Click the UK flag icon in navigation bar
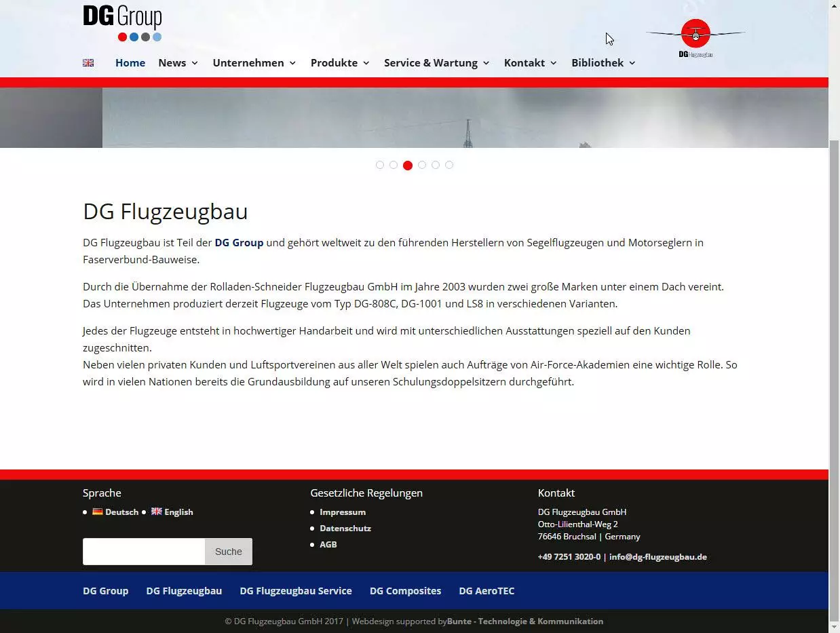The height and width of the screenshot is (633, 840). pyautogui.click(x=88, y=62)
